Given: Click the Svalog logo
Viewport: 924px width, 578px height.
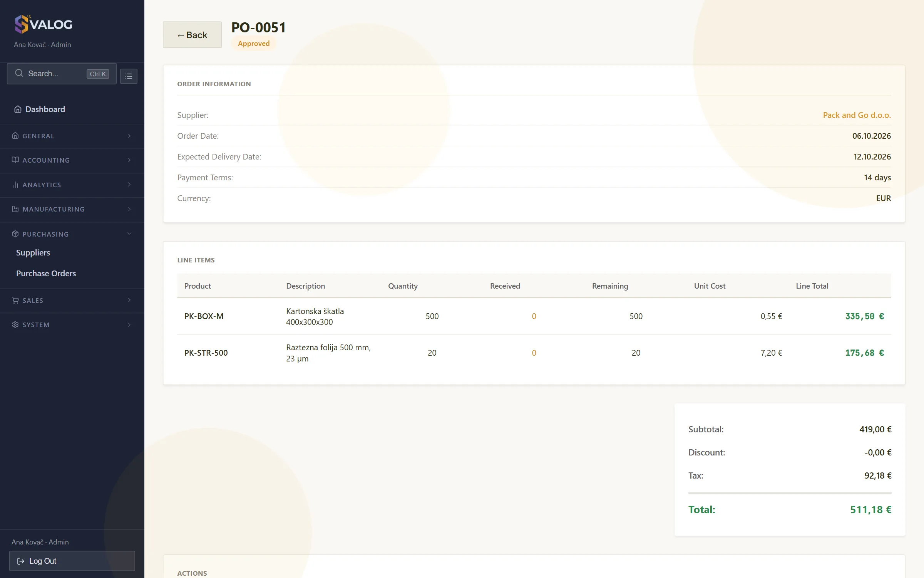Looking at the screenshot, I should click(43, 24).
